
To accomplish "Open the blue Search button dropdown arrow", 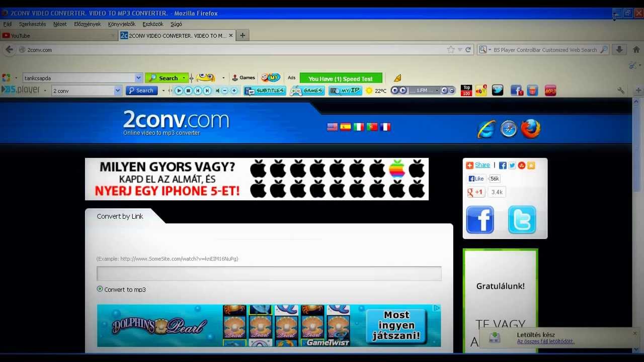I will click(x=163, y=90).
